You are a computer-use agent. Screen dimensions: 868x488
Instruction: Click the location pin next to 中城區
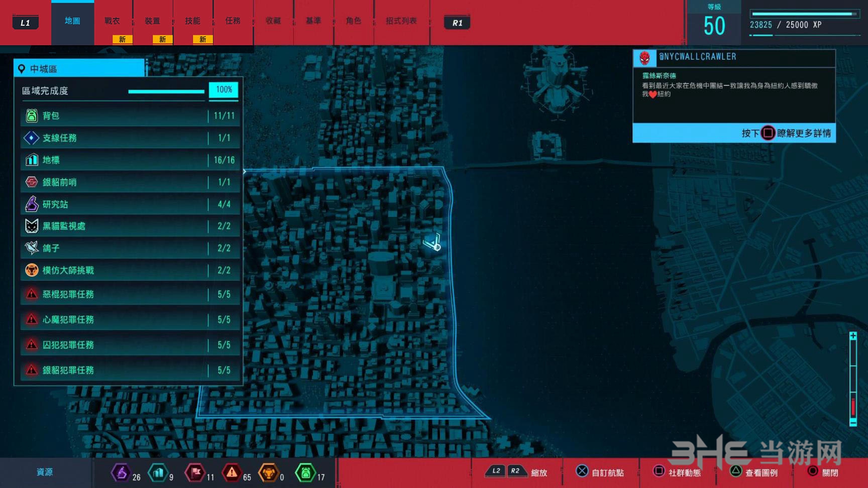22,69
